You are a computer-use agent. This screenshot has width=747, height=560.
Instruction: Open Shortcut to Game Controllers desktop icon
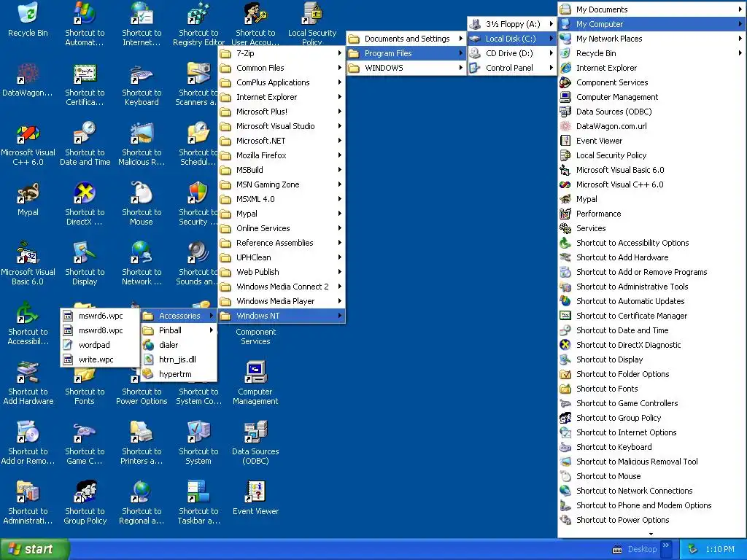click(x=85, y=444)
